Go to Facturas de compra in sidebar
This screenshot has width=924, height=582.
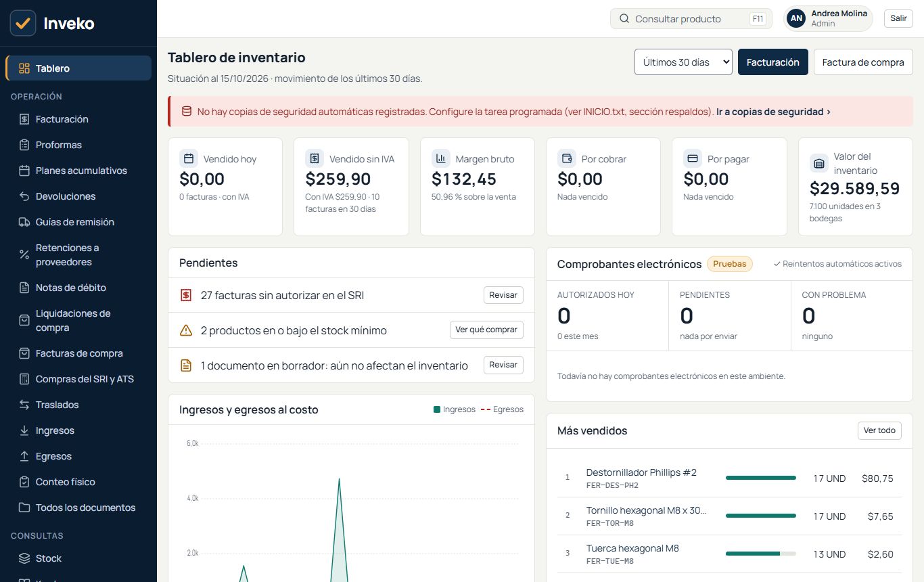(x=78, y=353)
